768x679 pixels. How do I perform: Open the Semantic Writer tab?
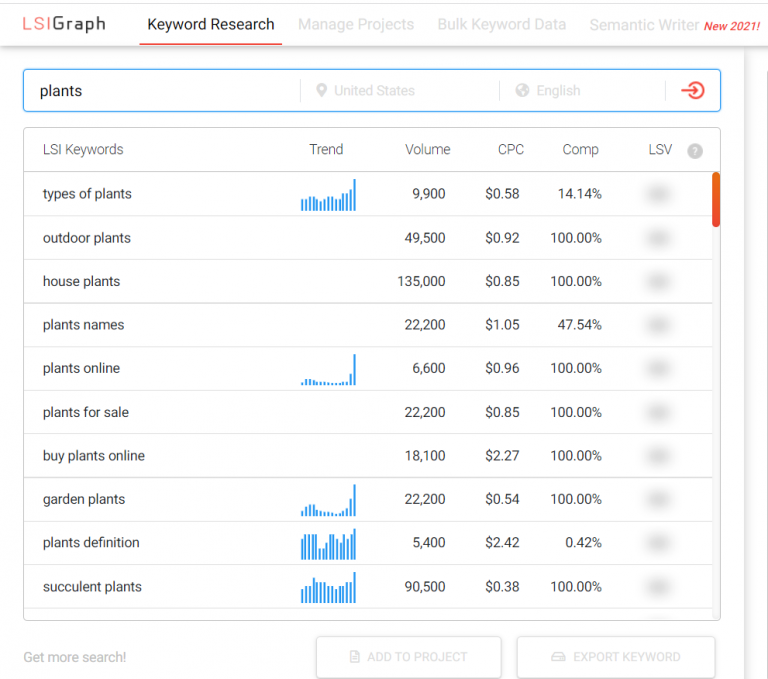pyautogui.click(x=644, y=25)
